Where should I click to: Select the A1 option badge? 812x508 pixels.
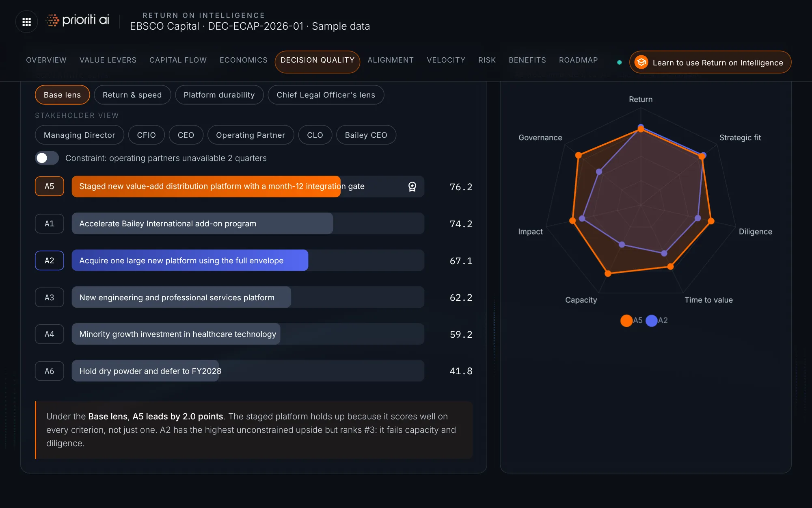tap(50, 224)
